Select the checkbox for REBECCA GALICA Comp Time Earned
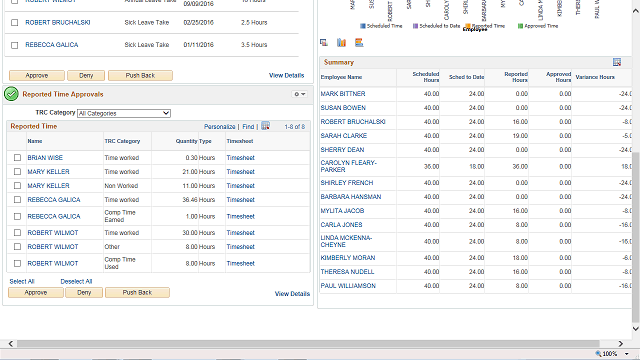640x360 pixels. coord(17,216)
